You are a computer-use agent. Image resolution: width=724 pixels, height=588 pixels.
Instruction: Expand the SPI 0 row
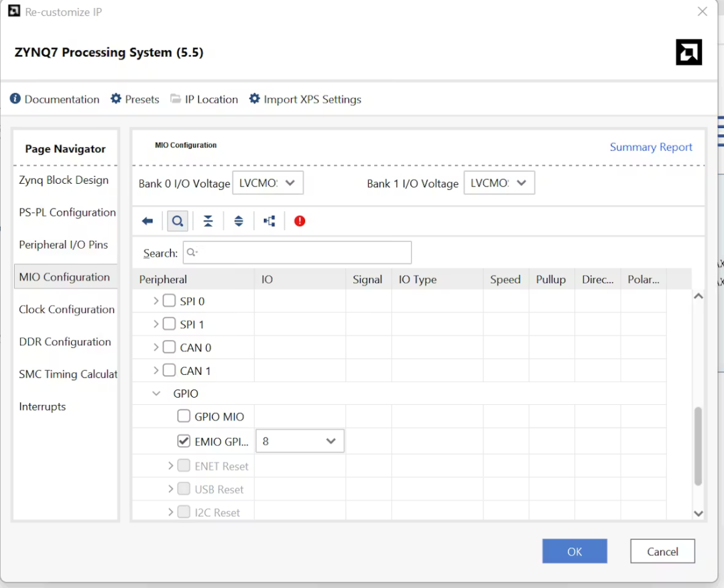pyautogui.click(x=156, y=300)
